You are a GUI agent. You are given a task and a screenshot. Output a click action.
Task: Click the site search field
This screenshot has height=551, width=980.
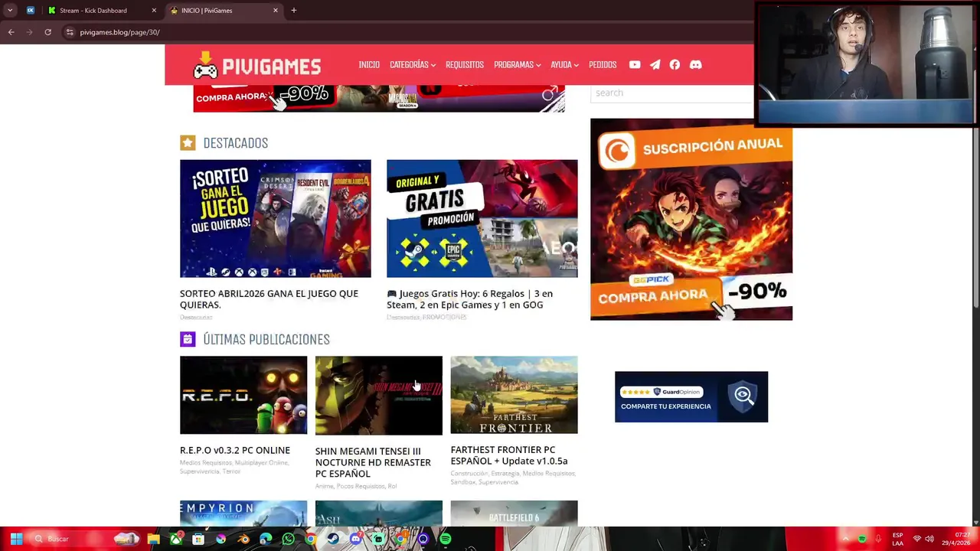pos(672,93)
